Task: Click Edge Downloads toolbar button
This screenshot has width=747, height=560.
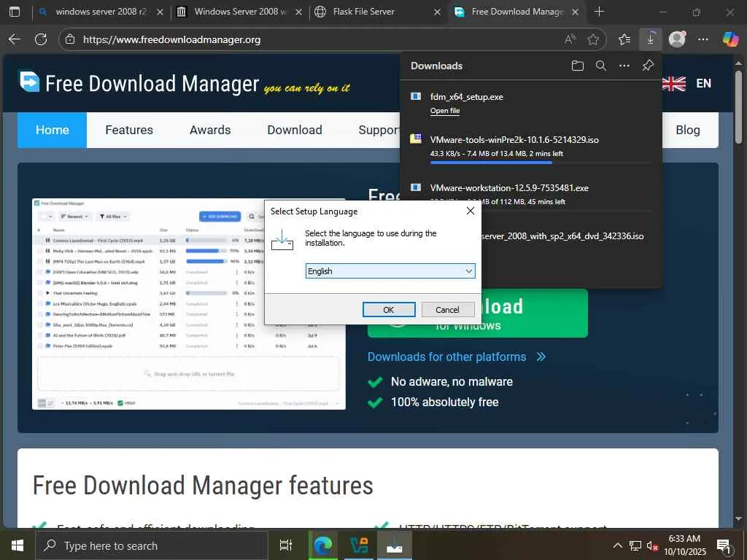Action: [x=650, y=39]
